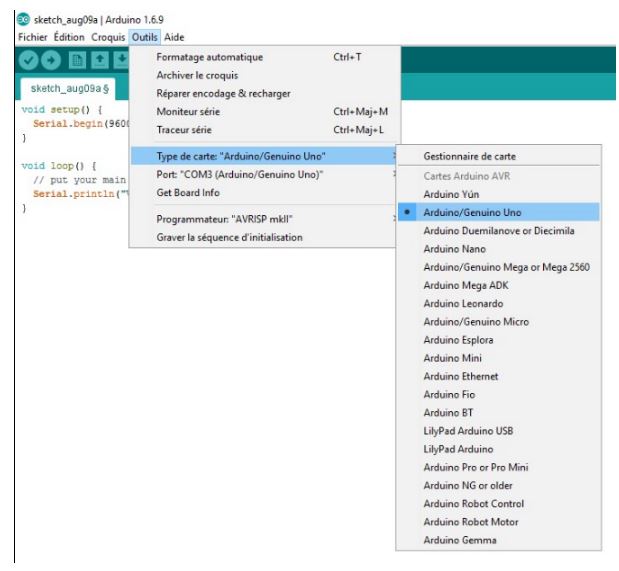The width and height of the screenshot is (619, 571).
Task: Select Arduino Nano board
Action: [499, 249]
